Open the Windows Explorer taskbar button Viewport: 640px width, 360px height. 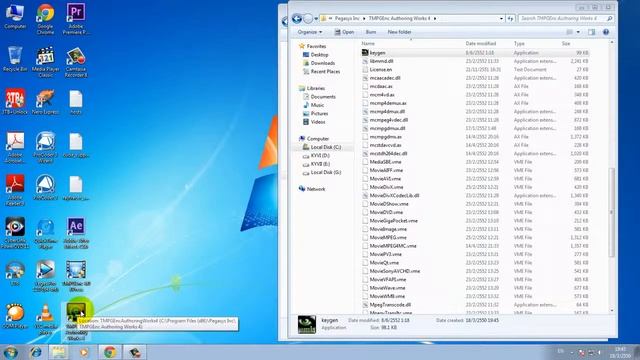coord(59,352)
